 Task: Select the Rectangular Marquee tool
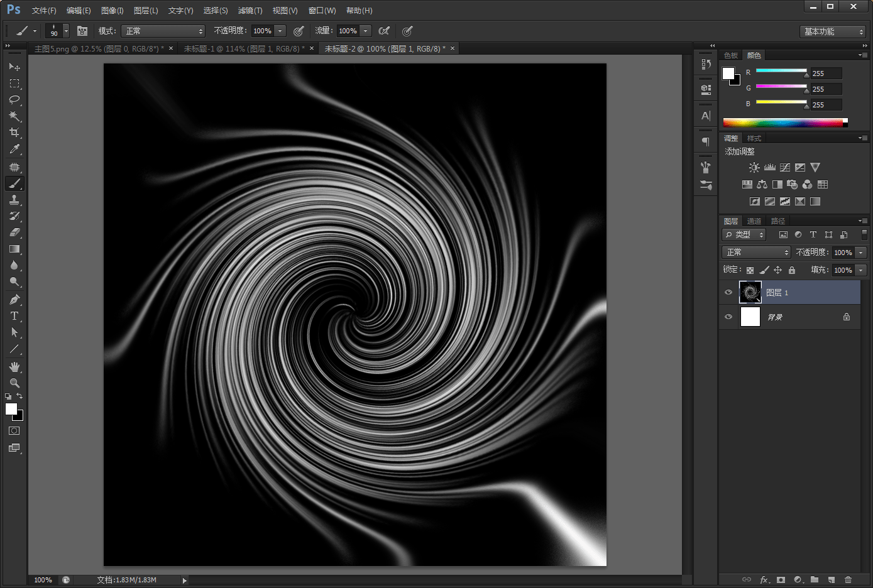(14, 84)
